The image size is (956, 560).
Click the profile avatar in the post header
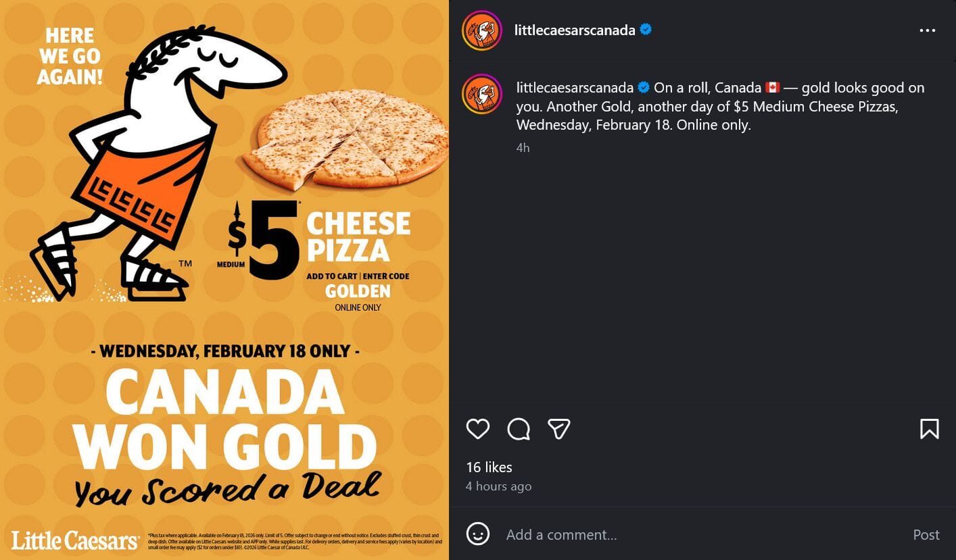(482, 30)
